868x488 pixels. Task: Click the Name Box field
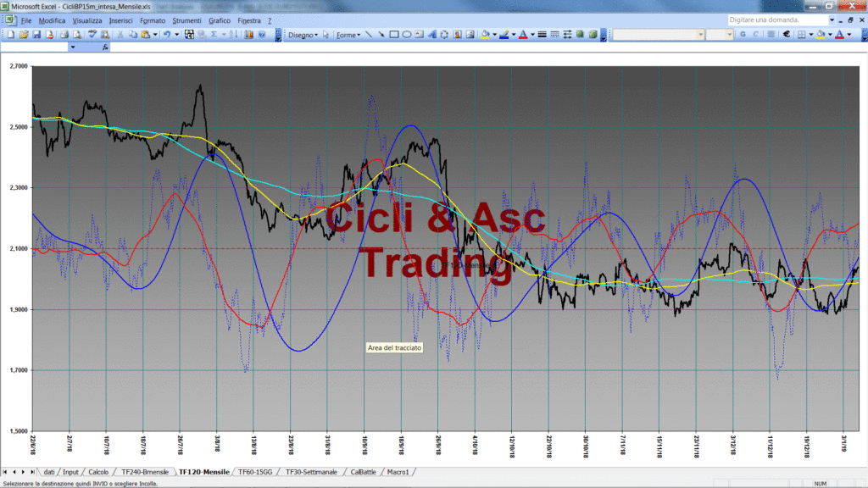pos(34,47)
